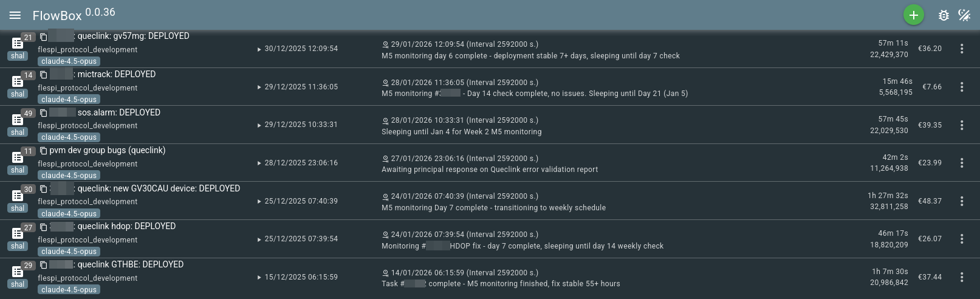Image resolution: width=980 pixels, height=299 pixels.
Task: Click the schedule icon beside 24/01/2026 07:40:39
Action: coord(385,197)
